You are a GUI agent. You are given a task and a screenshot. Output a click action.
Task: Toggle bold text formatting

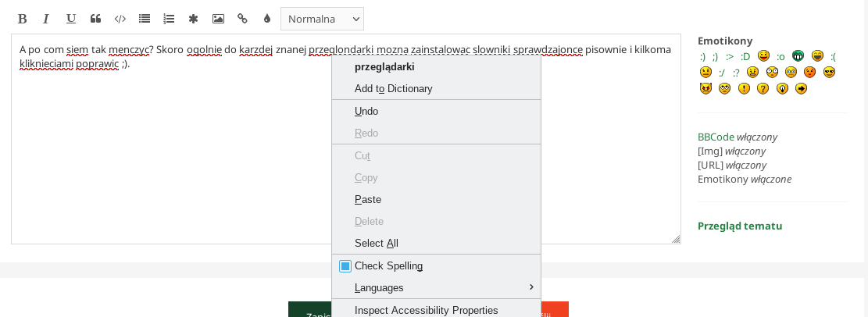click(x=22, y=19)
